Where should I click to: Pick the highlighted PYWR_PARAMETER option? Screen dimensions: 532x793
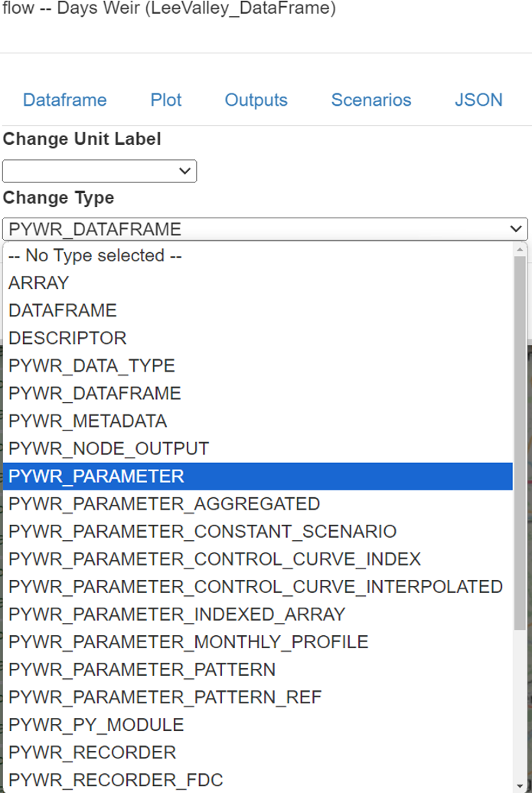click(96, 477)
